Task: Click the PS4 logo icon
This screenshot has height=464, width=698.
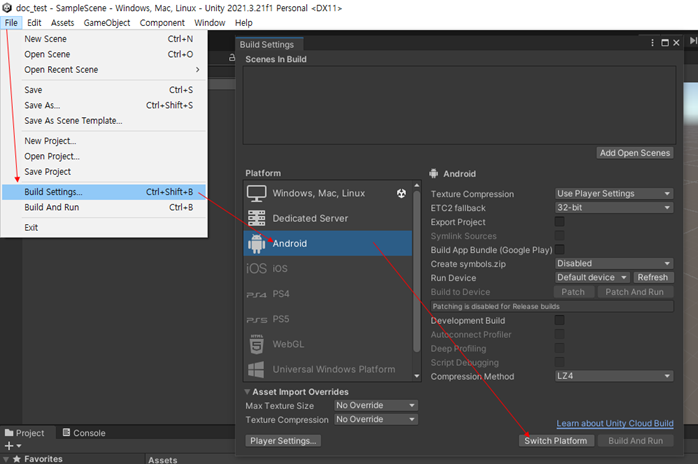Action: (x=256, y=294)
